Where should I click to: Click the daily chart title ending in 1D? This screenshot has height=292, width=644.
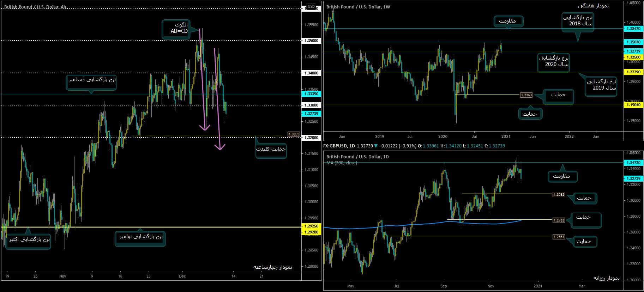point(357,157)
